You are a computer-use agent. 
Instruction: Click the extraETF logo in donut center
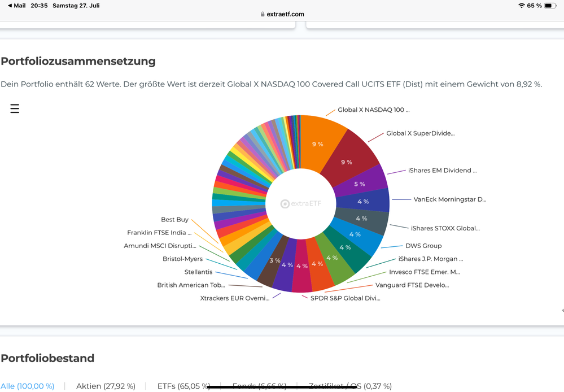coord(301,204)
